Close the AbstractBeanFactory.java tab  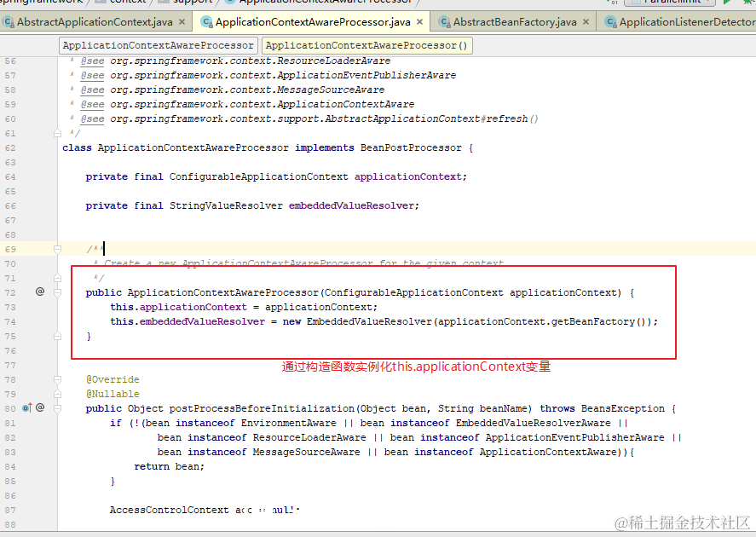tap(586, 21)
